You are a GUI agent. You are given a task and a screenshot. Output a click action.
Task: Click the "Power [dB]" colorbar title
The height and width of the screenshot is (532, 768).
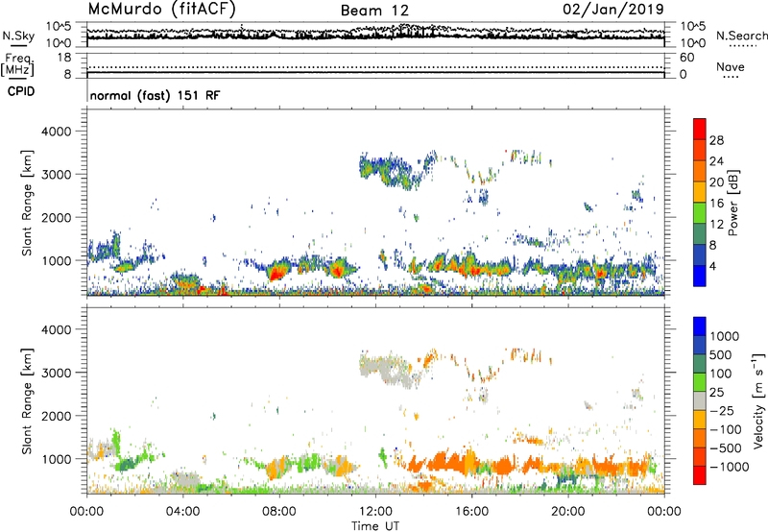[733, 203]
